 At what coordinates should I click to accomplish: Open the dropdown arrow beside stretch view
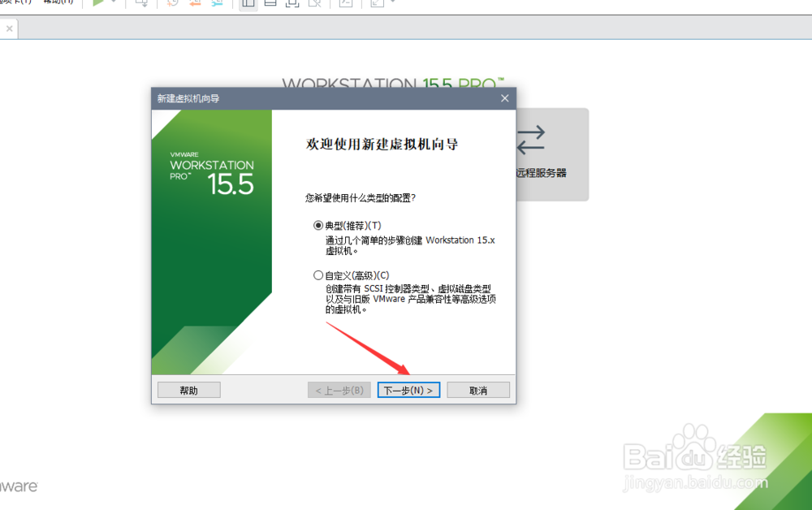392,2
